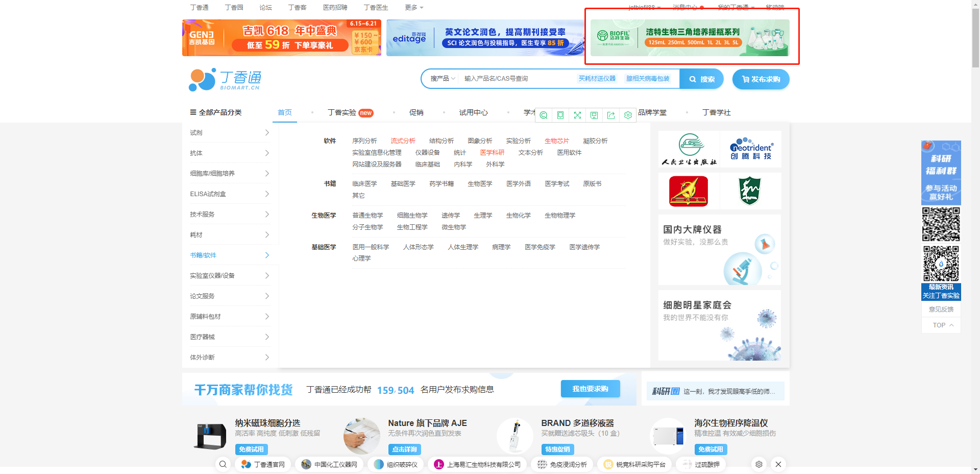This screenshot has width=980, height=474.
Task: Click the 发布求购 button
Action: tap(761, 79)
